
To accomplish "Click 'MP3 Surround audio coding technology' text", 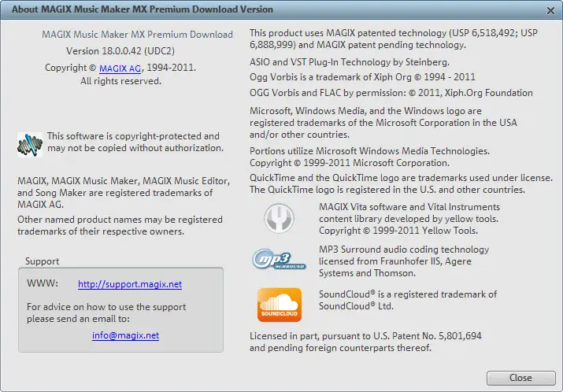I will pos(404,250).
